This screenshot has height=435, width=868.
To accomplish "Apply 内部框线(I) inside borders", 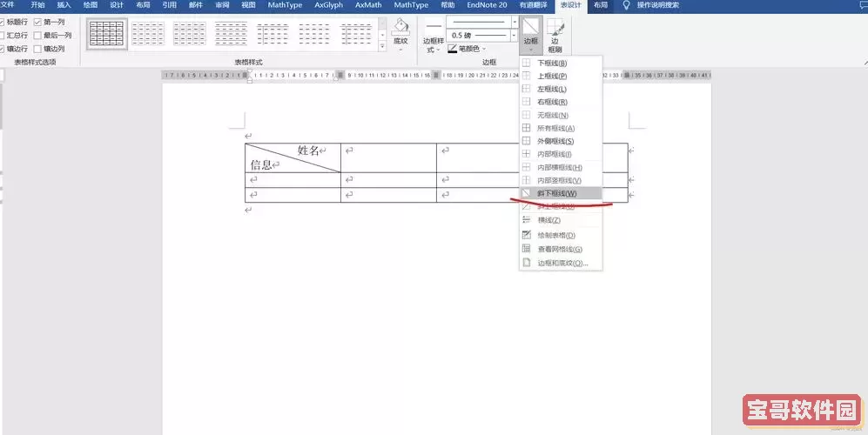I will click(x=560, y=154).
